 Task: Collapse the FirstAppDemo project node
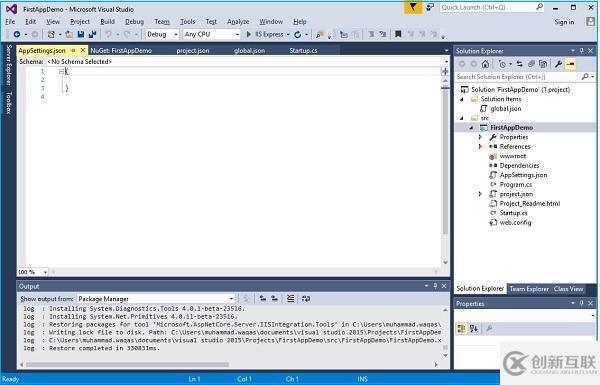tap(471, 128)
